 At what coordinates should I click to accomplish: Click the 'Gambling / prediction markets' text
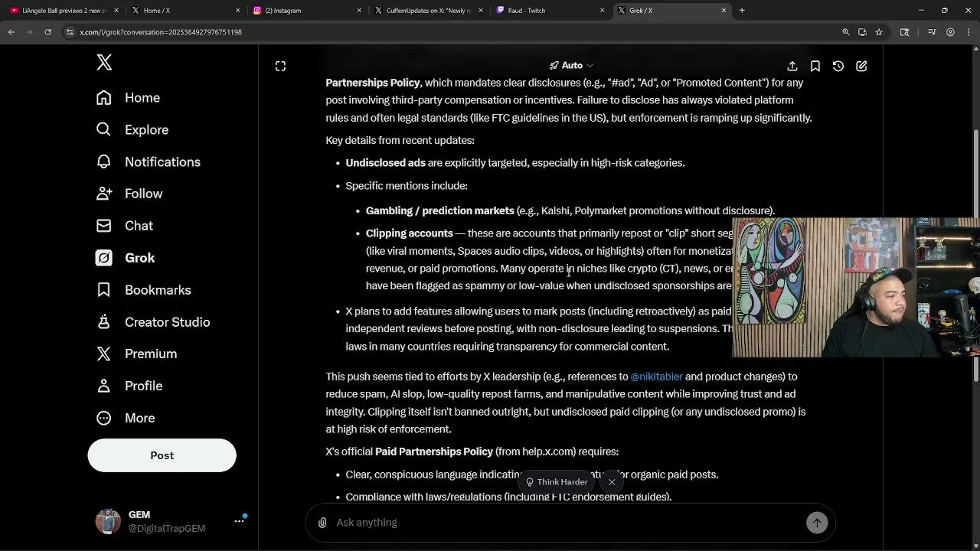coord(439,211)
